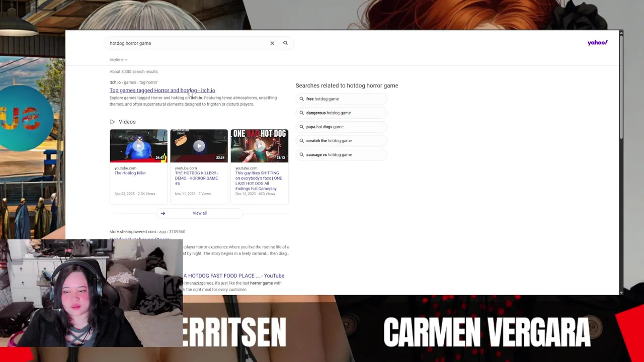Click 'Sep 23, 2025 · 2.5K Views' text

tap(134, 194)
